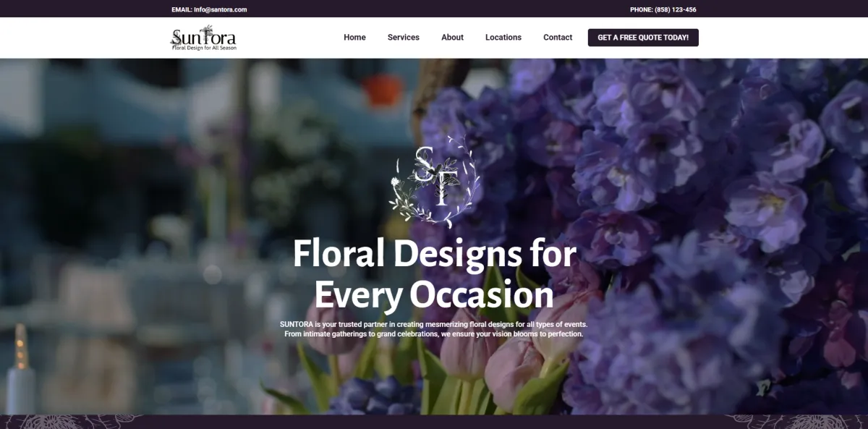Click the EMAIL label in the top bar
The height and width of the screenshot is (429, 868).
click(182, 9)
